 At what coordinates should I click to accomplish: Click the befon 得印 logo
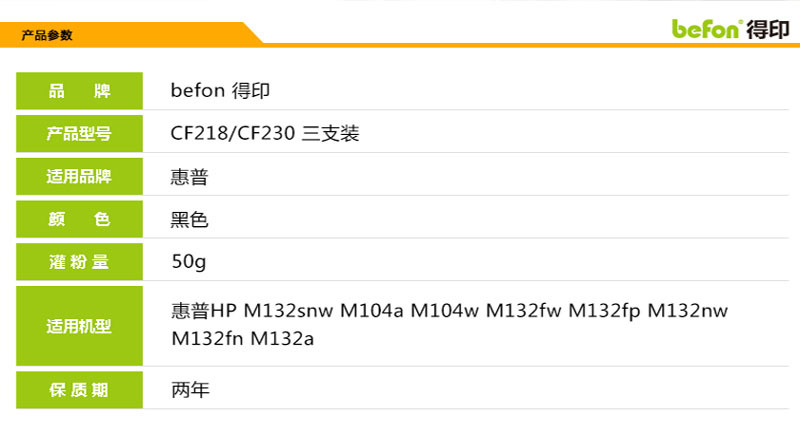tap(731, 29)
